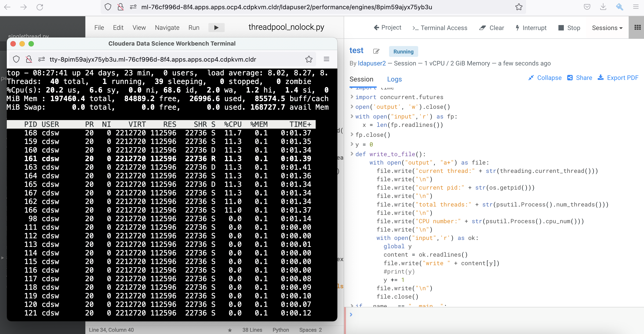Expand the with open input code chevron
644x334 pixels.
pyautogui.click(x=352, y=116)
